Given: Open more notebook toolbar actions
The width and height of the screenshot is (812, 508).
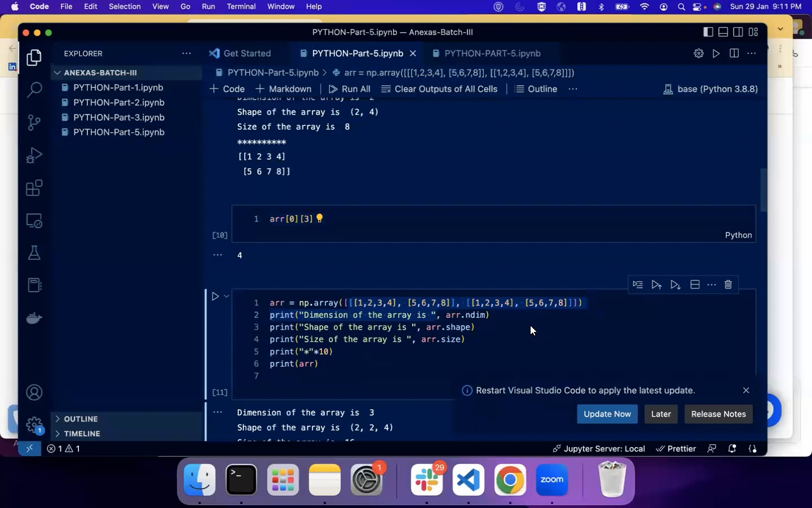Looking at the screenshot, I should 573,89.
